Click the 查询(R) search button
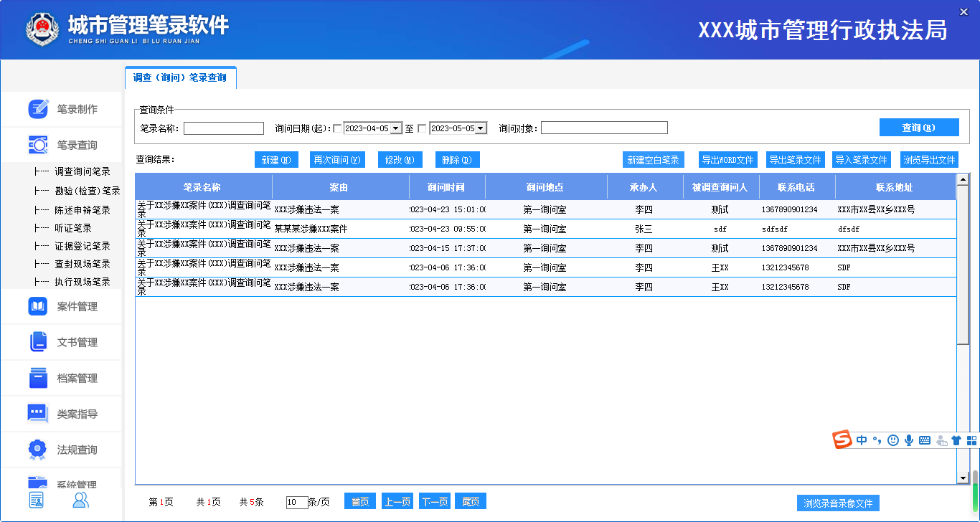980x522 pixels. (919, 128)
